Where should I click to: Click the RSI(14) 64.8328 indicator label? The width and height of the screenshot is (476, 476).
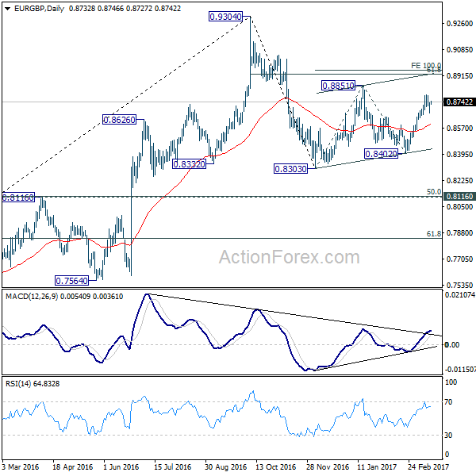[33, 384]
